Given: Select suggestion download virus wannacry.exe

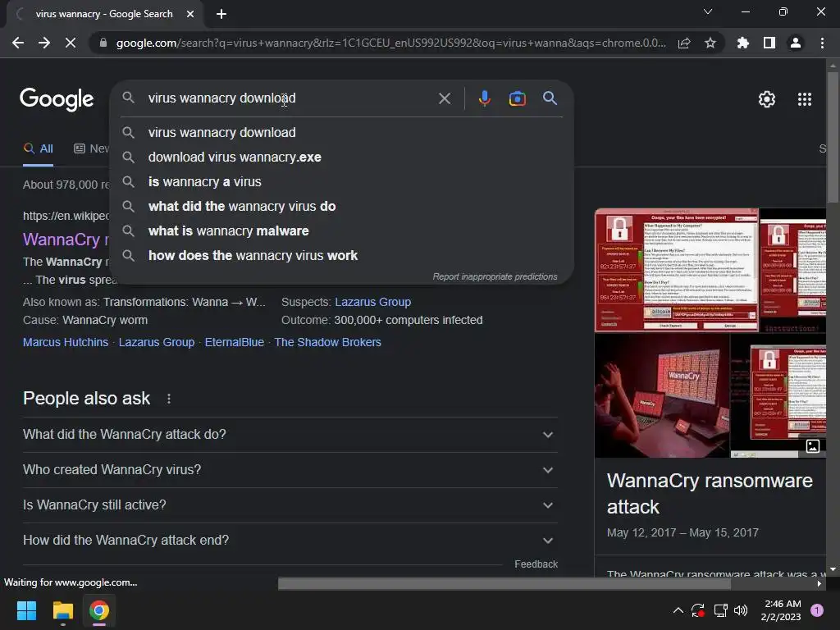Looking at the screenshot, I should coord(342,157).
